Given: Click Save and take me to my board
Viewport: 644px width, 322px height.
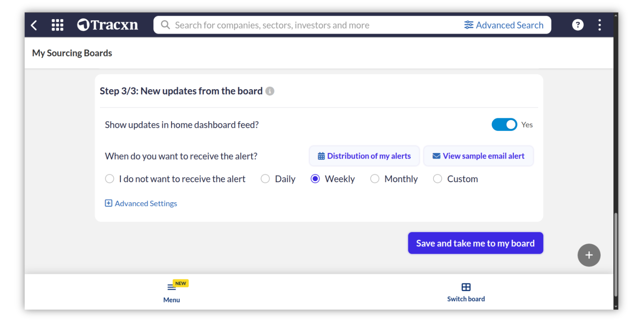Looking at the screenshot, I should click(x=475, y=243).
